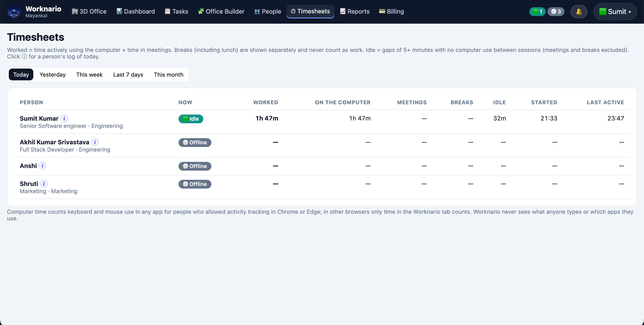Click the LAST ACTIVE column header

[x=605, y=102]
